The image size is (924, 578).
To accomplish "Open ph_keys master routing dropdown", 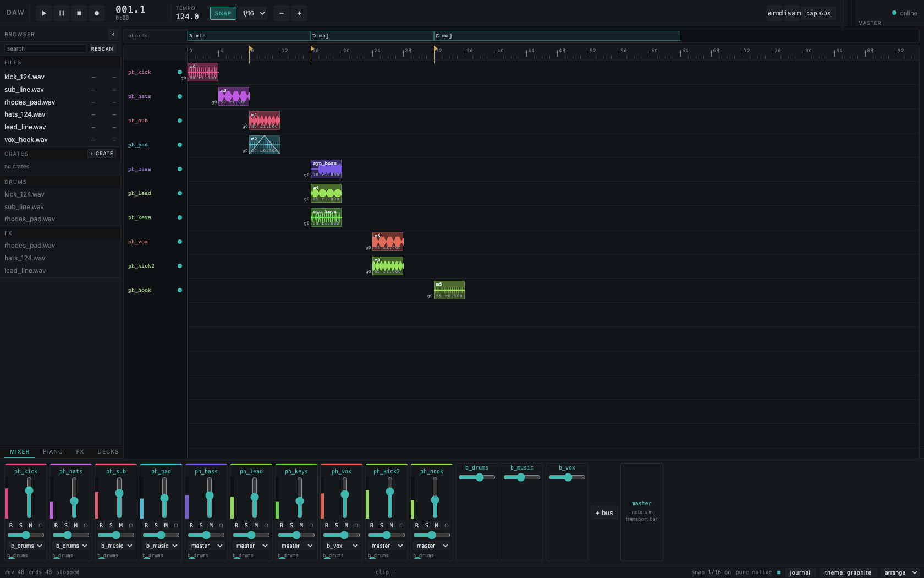I will click(x=296, y=546).
